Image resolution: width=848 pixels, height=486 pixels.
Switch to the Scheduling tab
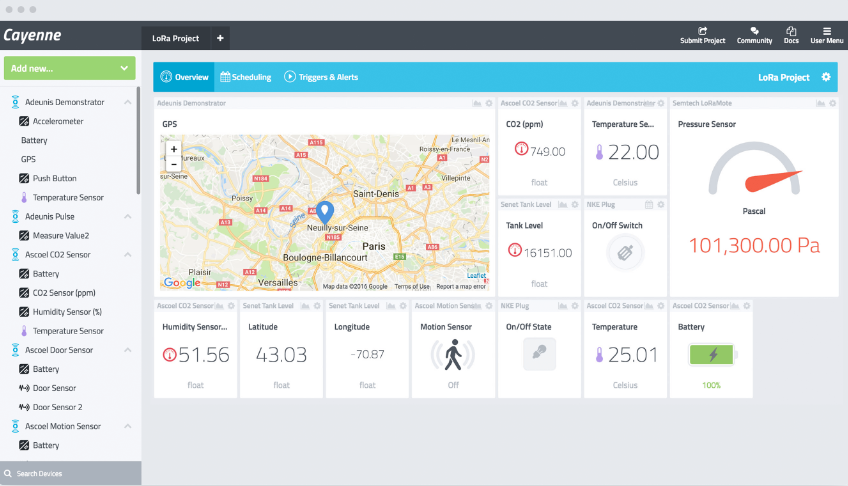point(246,77)
